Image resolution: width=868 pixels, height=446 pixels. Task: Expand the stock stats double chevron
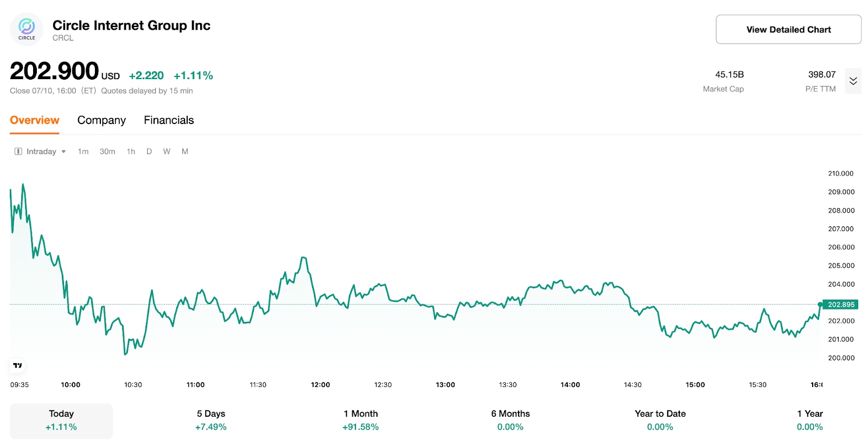853,81
